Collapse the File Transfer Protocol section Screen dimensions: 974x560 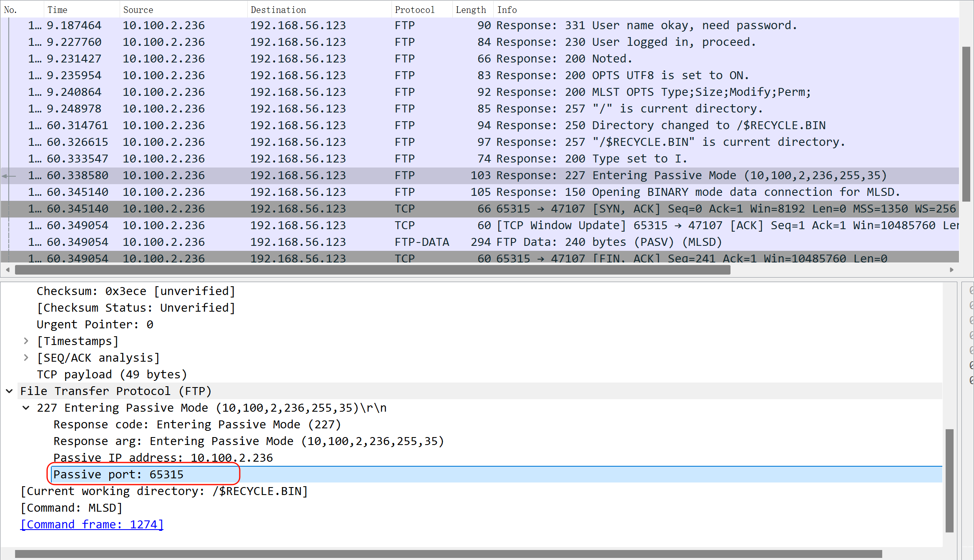9,391
